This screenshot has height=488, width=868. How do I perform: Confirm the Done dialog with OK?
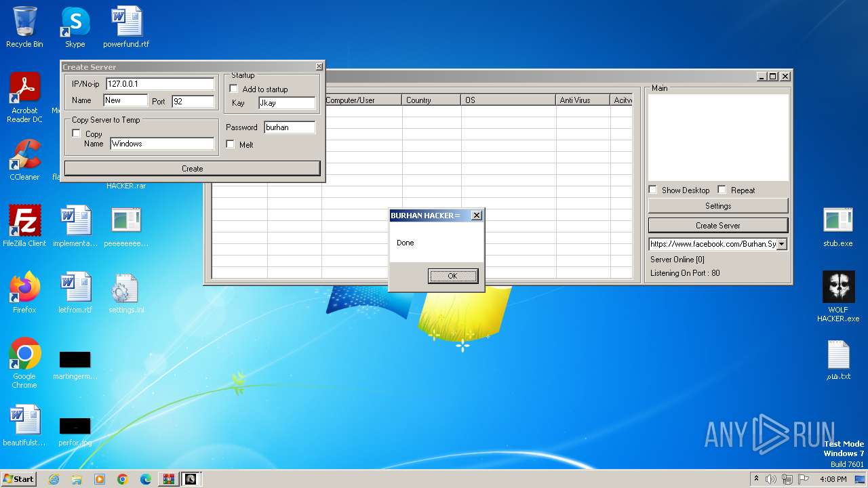coord(453,276)
